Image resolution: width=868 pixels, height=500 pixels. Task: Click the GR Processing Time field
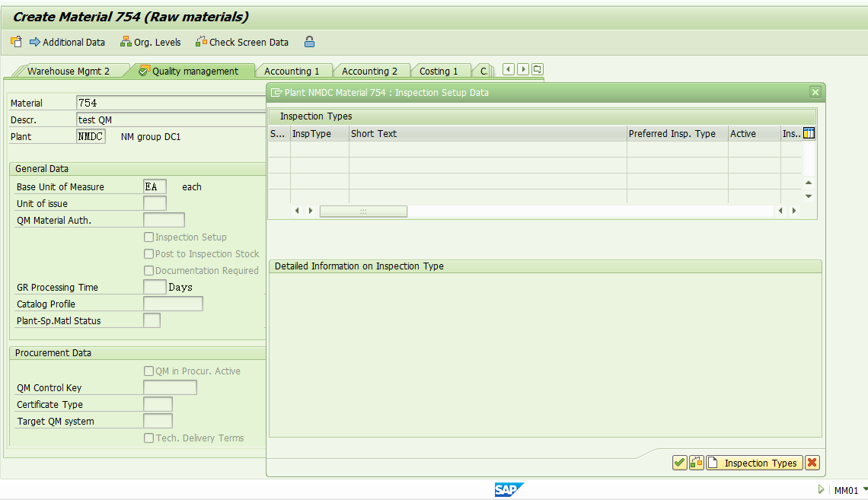tap(155, 287)
